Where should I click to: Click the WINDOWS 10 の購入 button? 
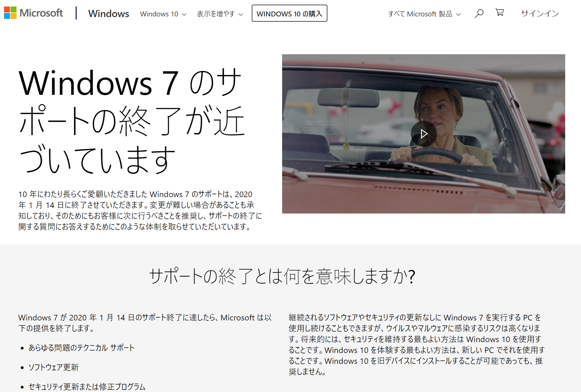click(289, 13)
